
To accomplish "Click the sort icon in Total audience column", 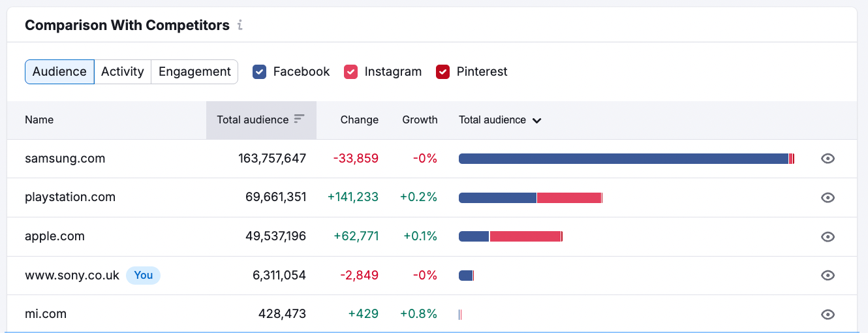I will point(299,119).
